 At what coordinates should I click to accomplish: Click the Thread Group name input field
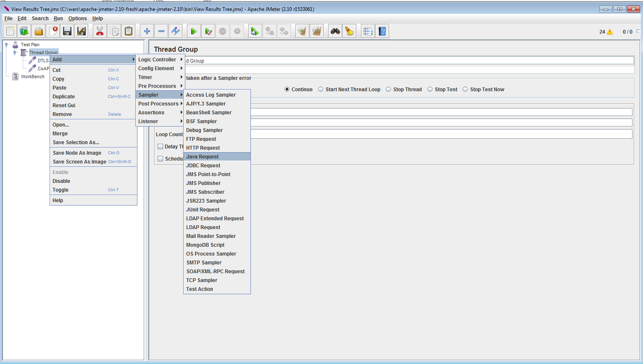pos(410,61)
